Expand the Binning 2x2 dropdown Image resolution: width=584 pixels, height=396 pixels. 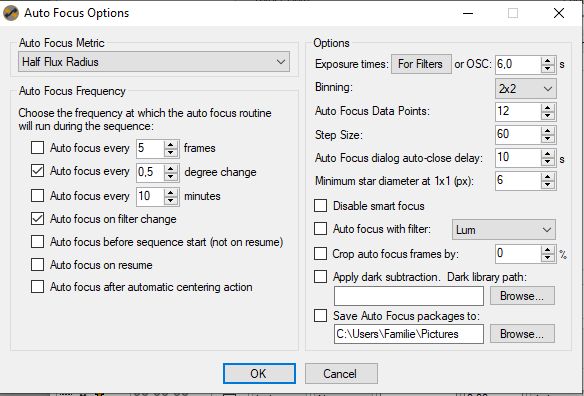(x=526, y=89)
